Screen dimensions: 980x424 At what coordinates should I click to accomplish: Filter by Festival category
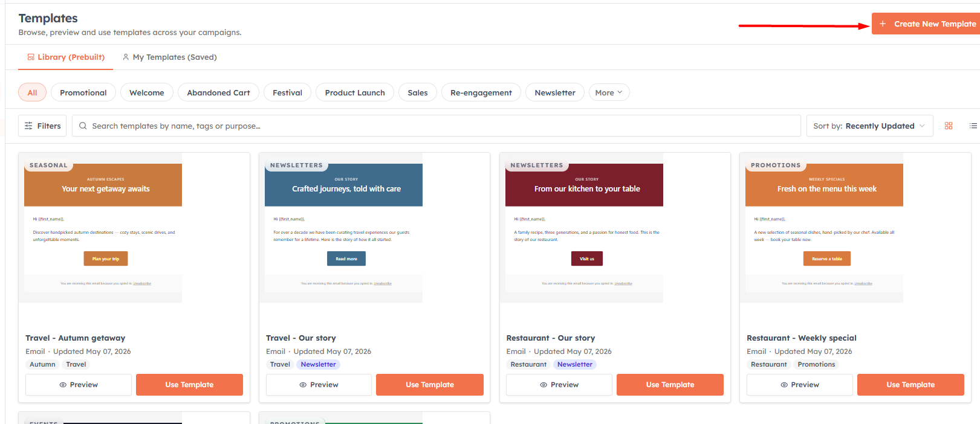[x=287, y=92]
